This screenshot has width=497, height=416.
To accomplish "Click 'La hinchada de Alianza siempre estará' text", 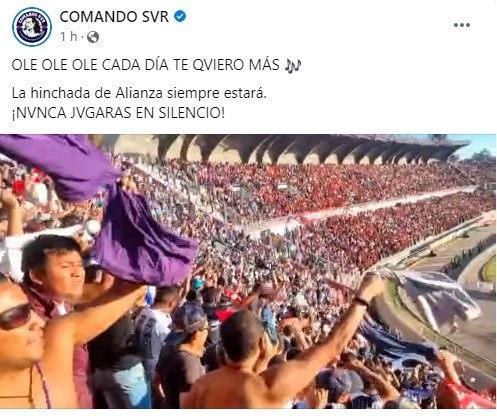I will [139, 93].
